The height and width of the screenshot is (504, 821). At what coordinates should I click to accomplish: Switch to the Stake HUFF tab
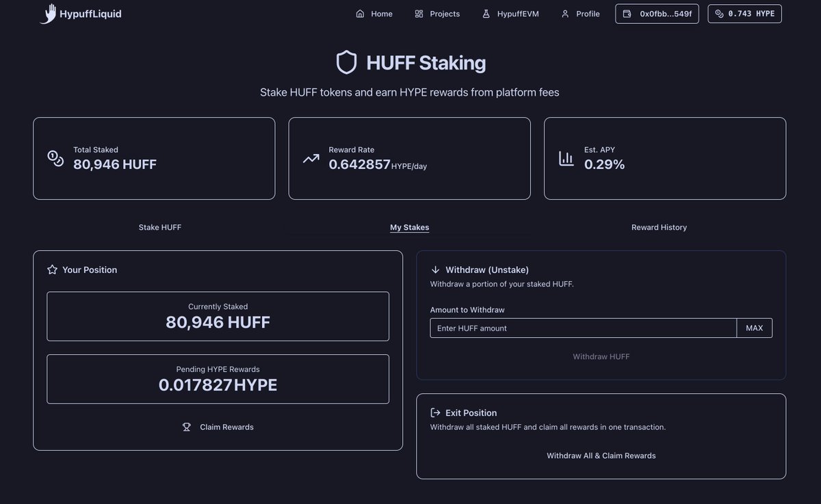(x=159, y=227)
